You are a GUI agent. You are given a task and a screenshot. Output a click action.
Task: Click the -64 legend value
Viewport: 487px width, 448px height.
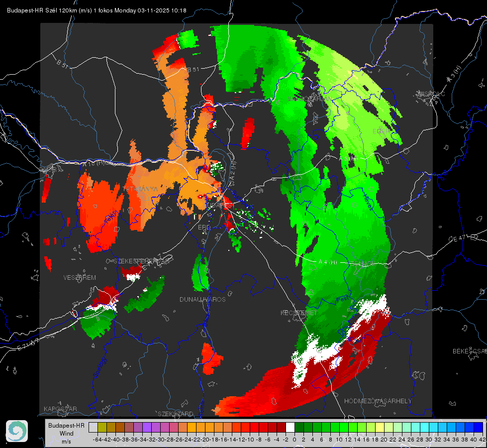97,440
